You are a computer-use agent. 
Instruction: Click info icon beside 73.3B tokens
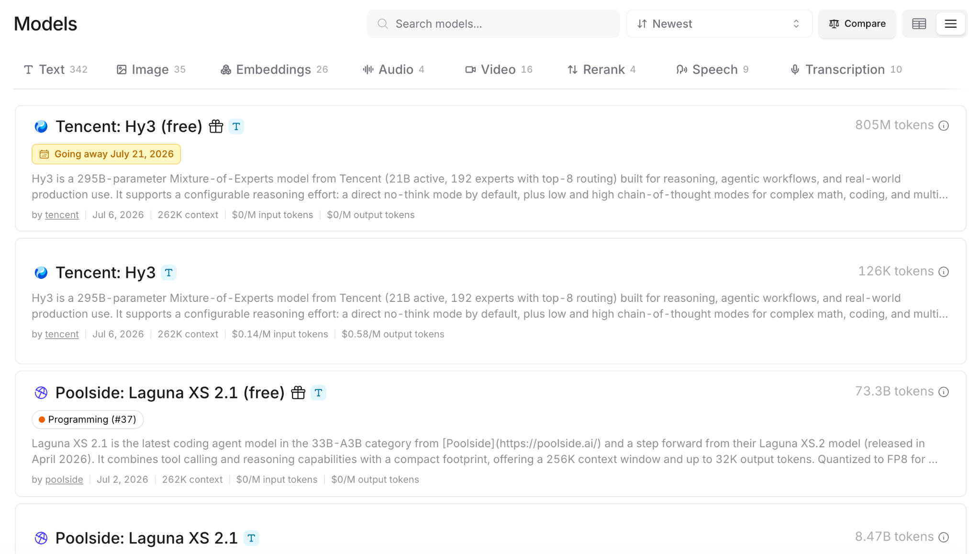pyautogui.click(x=943, y=392)
